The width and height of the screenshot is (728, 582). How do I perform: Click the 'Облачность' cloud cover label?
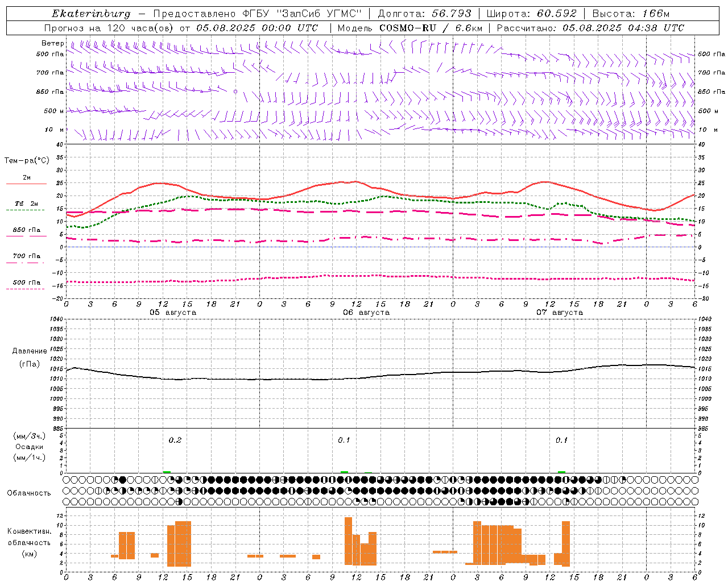pos(29,493)
